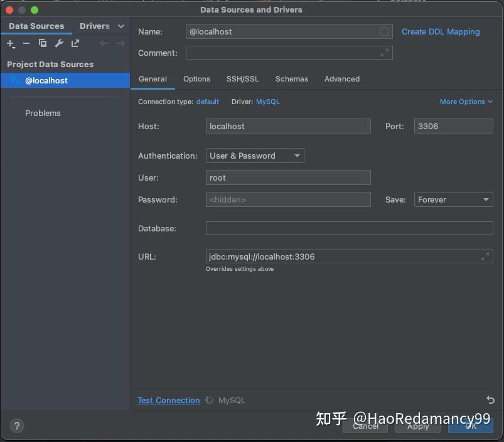Viewport: 504px width, 442px height.
Task: Navigate forward with right arrow
Action: tap(121, 43)
